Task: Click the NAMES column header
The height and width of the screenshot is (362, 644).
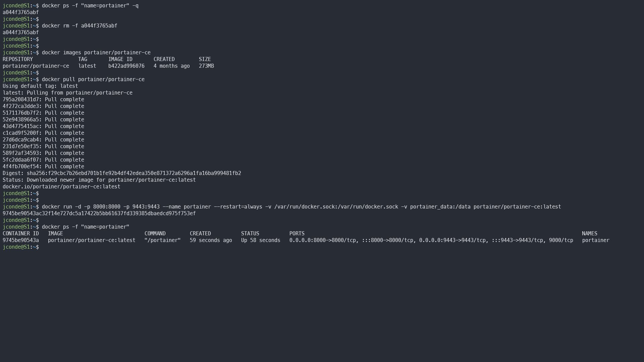Action: click(x=589, y=234)
